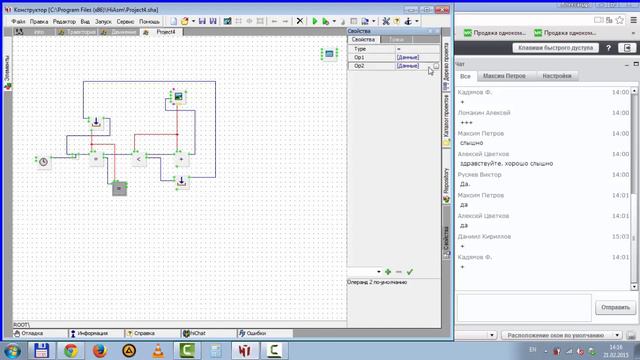Screen dimensions: 640x360
Task: Delete selection with the black X icon
Action: (x=300, y=21)
